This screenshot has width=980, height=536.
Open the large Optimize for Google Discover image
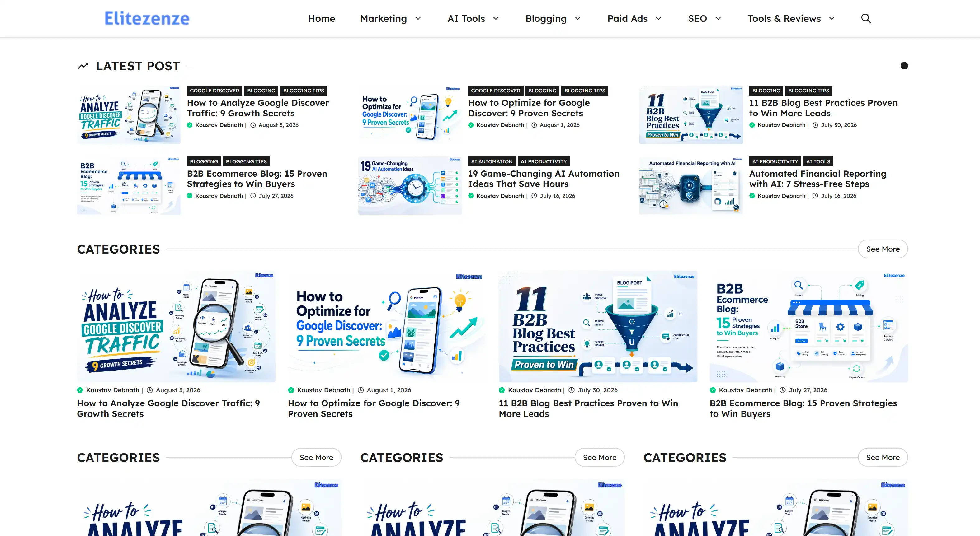(387, 327)
